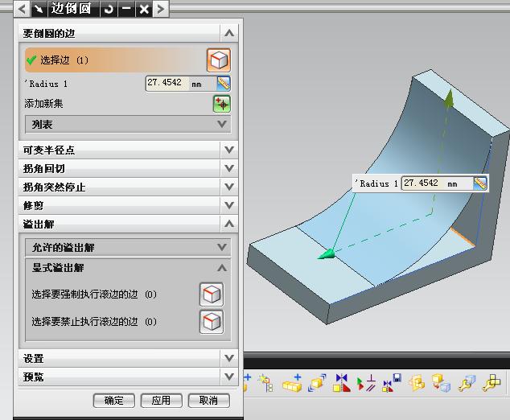Expand the 拐角回切 section
Screen dimensions: 510x420
(229, 168)
